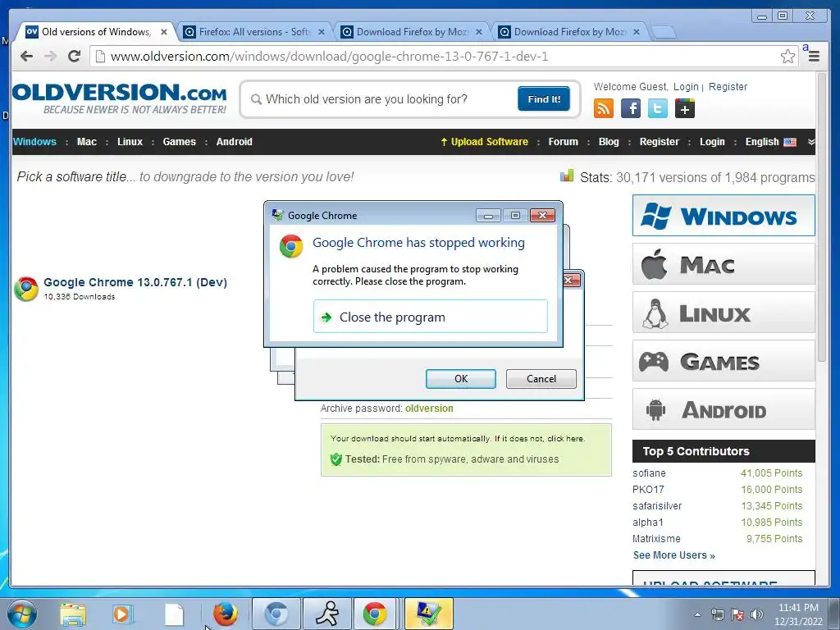The image size is (840, 630).
Task: Select Linux in the navigation bar
Action: tap(130, 142)
